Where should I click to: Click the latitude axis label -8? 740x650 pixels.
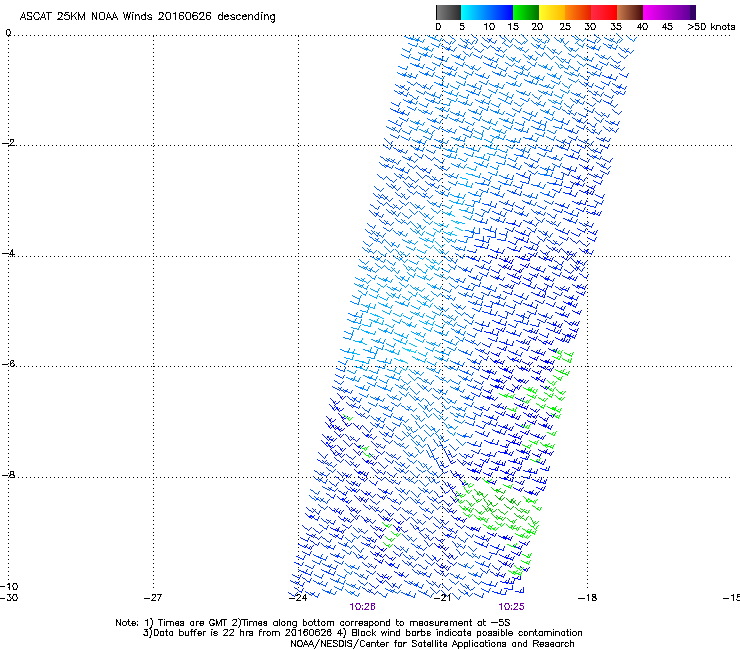8,474
